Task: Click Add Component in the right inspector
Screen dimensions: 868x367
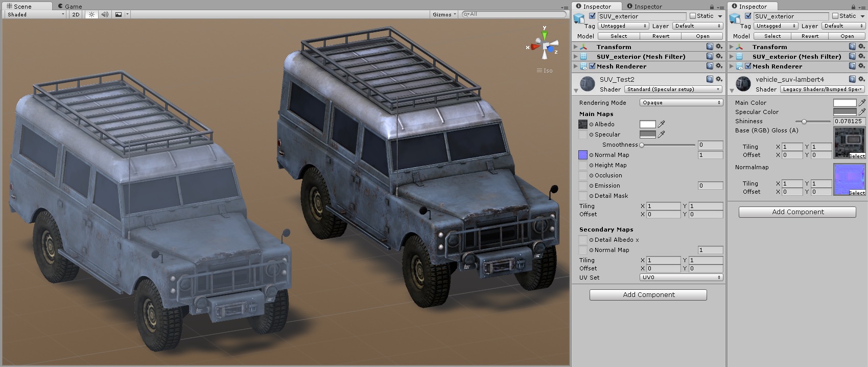Action: (797, 212)
